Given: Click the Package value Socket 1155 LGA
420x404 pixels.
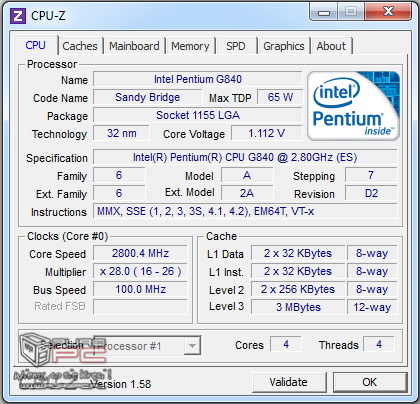Looking at the screenshot, I should (x=198, y=115).
